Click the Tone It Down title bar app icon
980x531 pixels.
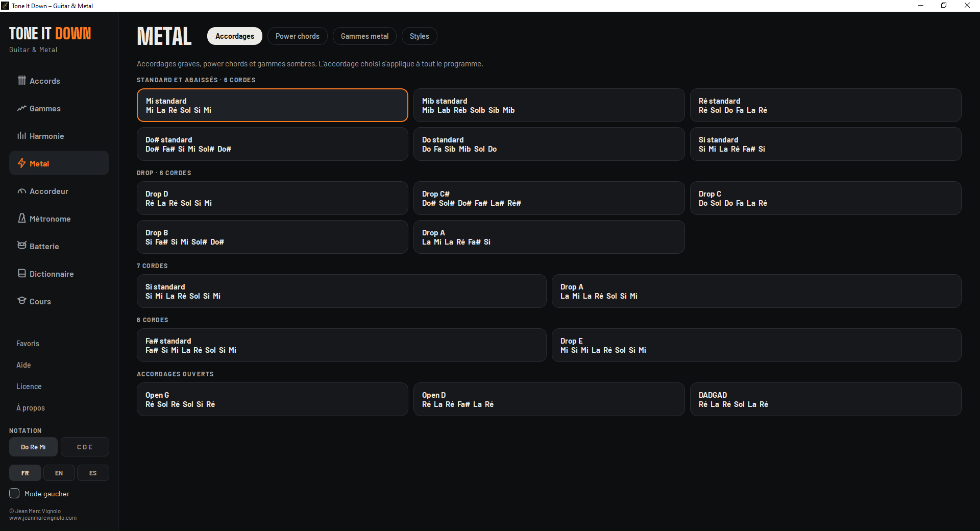(x=5, y=6)
